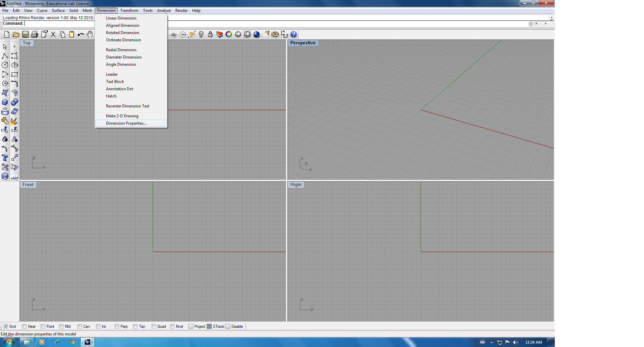Enable the Perp osnap checkbox
Image resolution: width=644 pixels, height=347 pixels.
[117, 327]
